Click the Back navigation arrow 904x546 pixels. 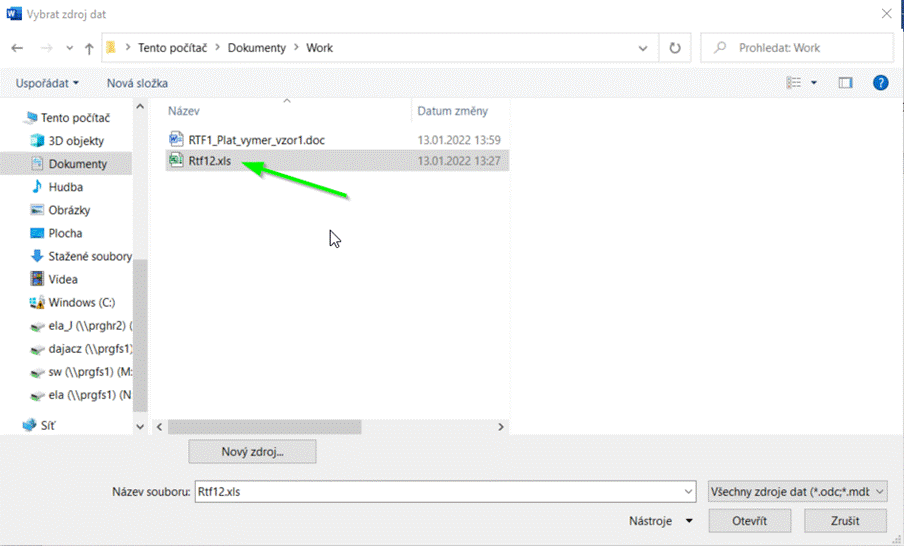17,48
